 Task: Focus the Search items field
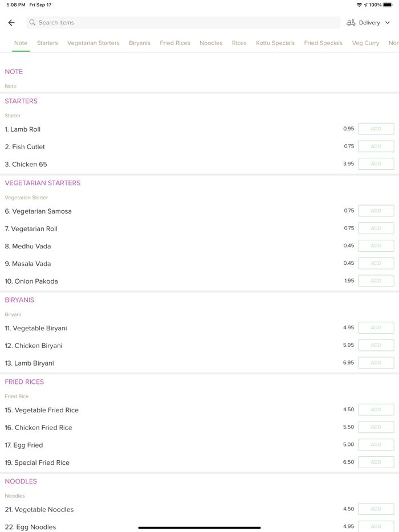182,23
